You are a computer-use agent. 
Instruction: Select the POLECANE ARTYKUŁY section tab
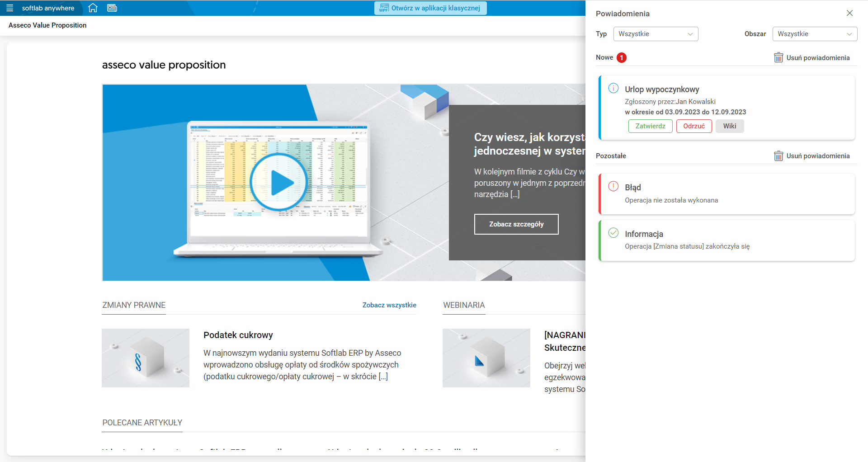(x=142, y=423)
